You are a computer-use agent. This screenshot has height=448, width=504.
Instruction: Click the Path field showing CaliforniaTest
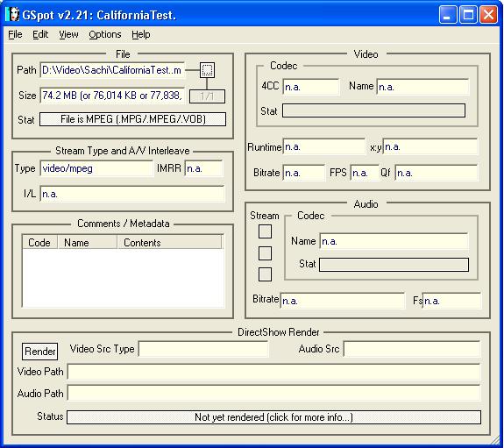pos(112,70)
